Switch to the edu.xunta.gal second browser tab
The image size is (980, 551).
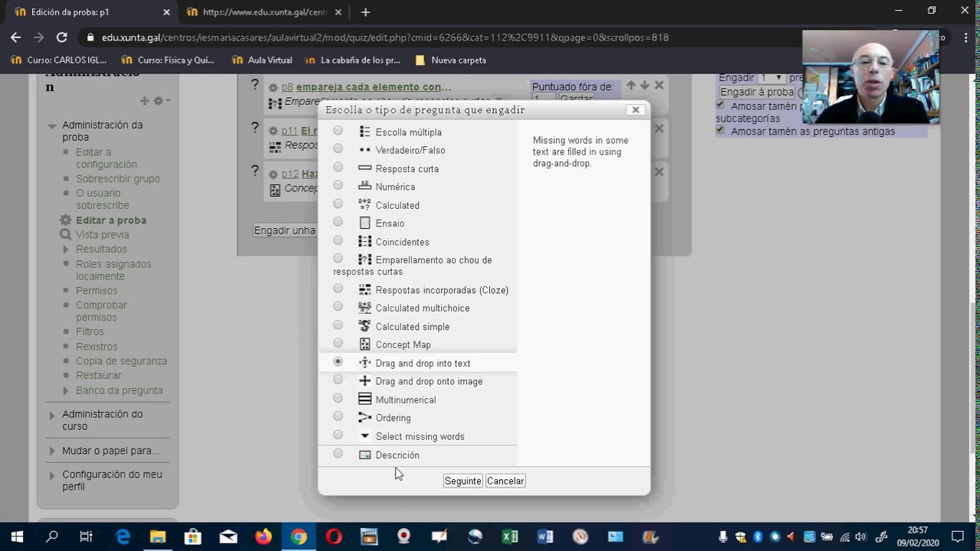click(x=265, y=12)
